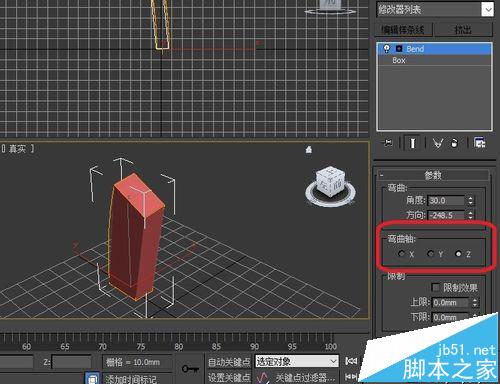Open the 真实 viewport shading label menu
Image resolution: width=500 pixels, height=384 pixels.
tap(17, 149)
